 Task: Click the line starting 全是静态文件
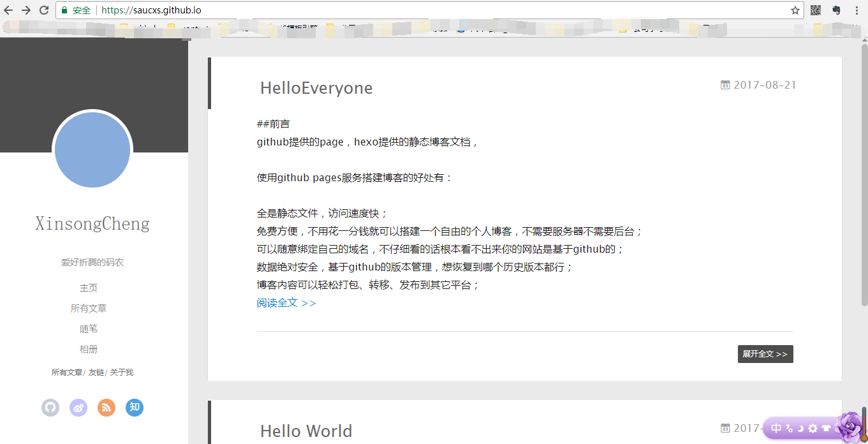coord(323,214)
